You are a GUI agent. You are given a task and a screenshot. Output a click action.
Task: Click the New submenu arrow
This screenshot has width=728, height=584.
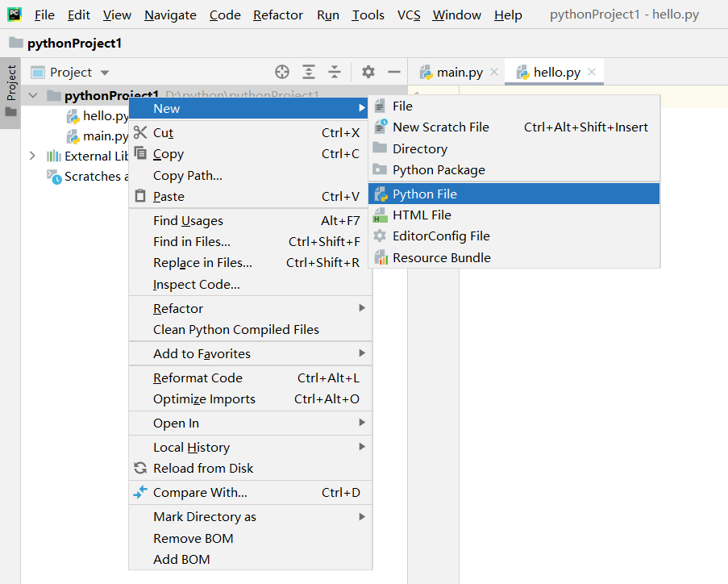click(x=362, y=108)
